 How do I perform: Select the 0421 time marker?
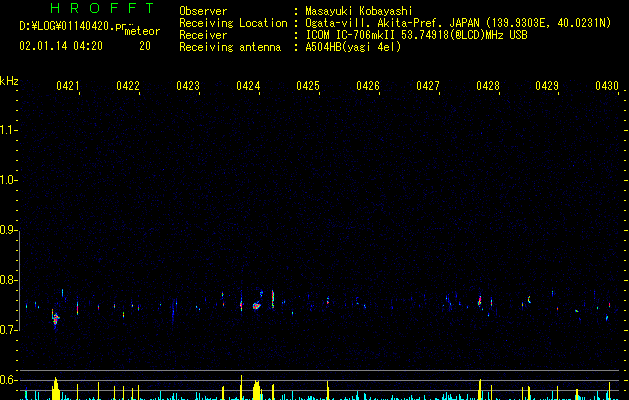pos(68,86)
